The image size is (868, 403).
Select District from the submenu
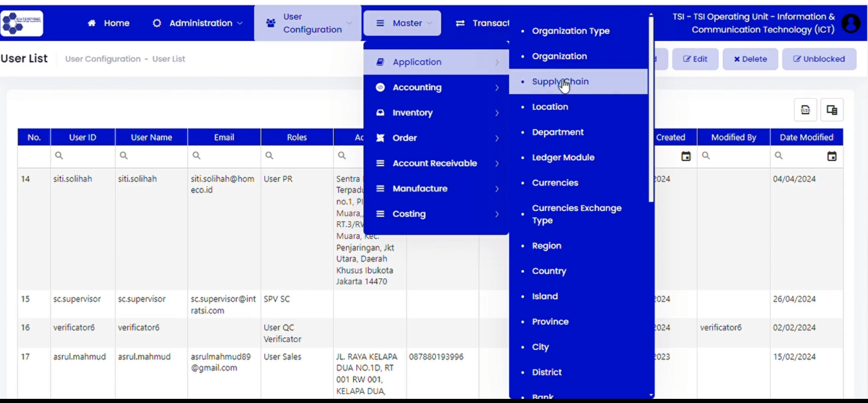click(x=547, y=372)
